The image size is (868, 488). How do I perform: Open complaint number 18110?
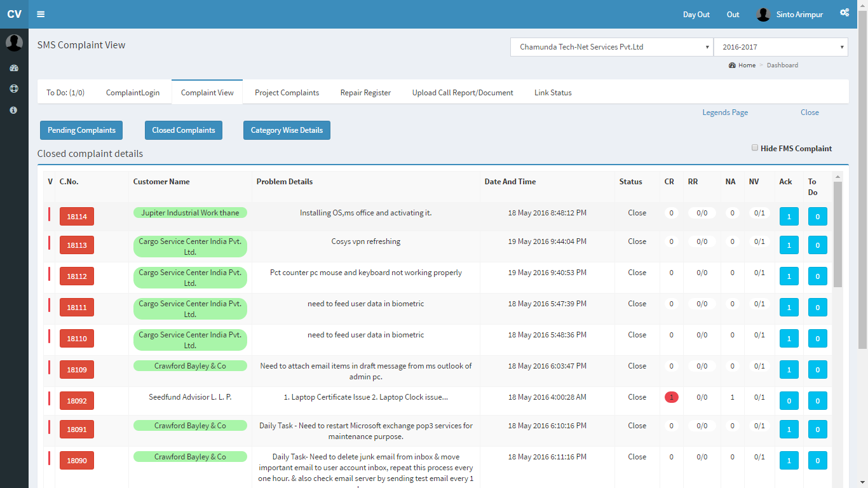[x=77, y=339]
